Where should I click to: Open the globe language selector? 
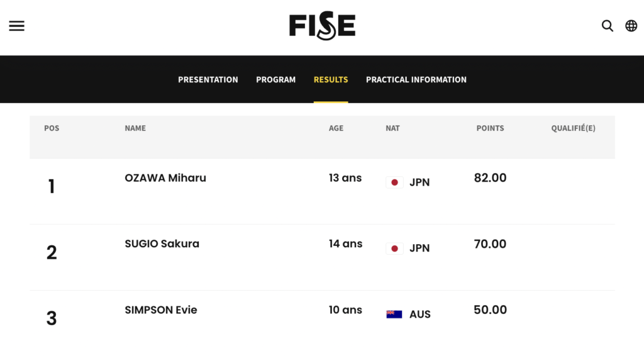pos(631,26)
